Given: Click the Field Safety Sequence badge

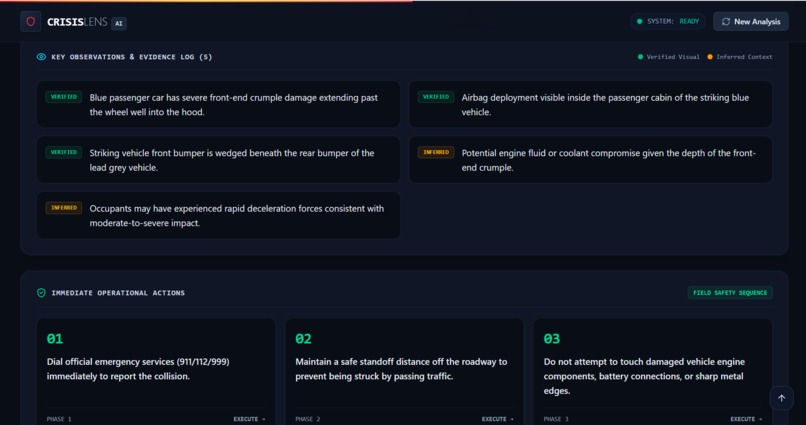Looking at the screenshot, I should pos(730,292).
